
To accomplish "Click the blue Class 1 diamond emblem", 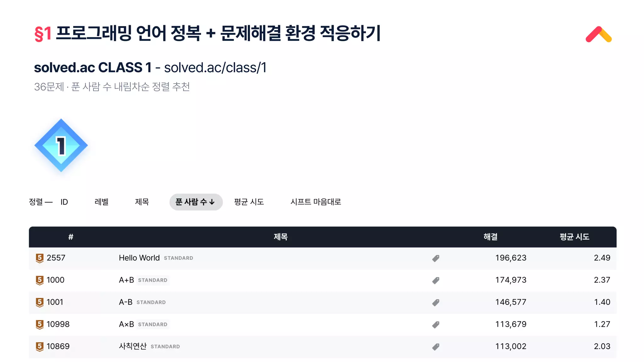I will point(61,145).
